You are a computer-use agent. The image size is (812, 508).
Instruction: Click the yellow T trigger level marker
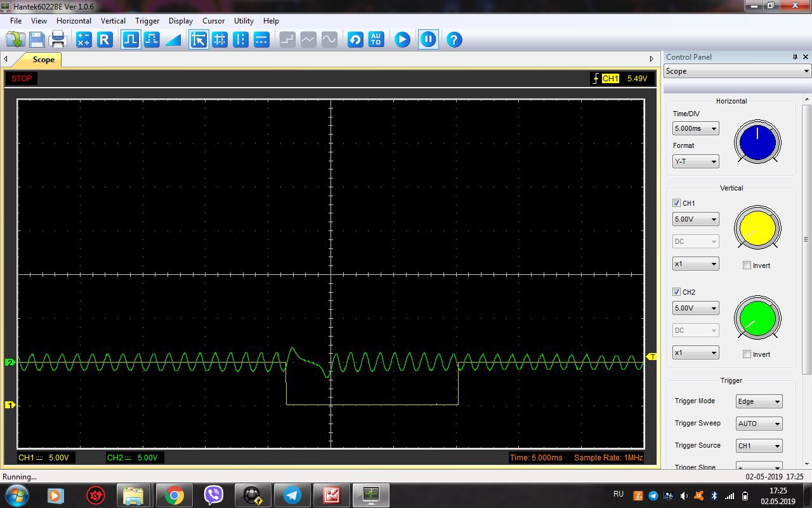(x=651, y=357)
